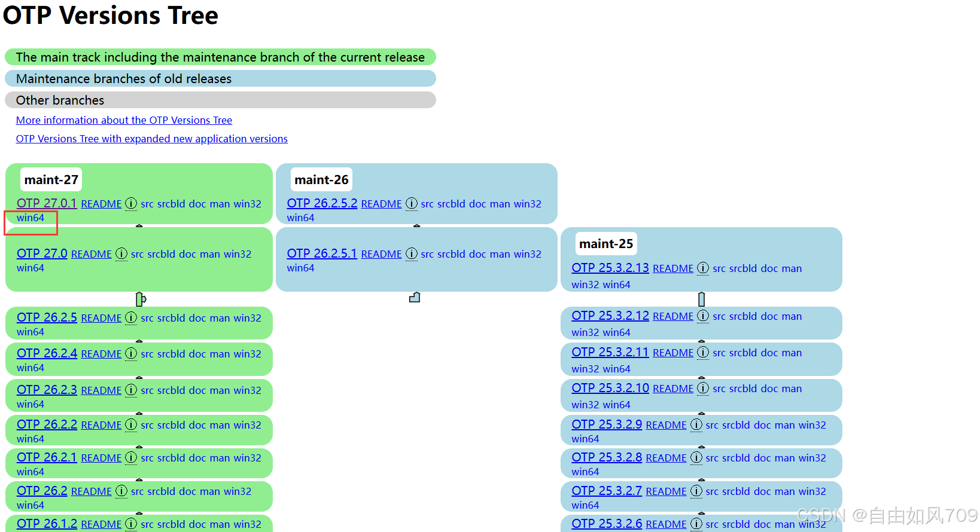Image resolution: width=980 pixels, height=532 pixels.
Task: Open the OTP 25.3.2.9 release link
Action: (607, 424)
